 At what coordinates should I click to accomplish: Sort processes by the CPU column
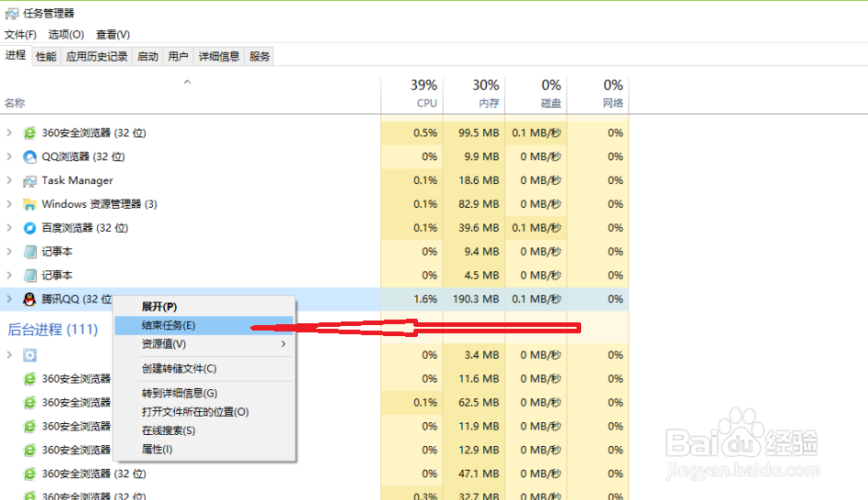click(412, 95)
